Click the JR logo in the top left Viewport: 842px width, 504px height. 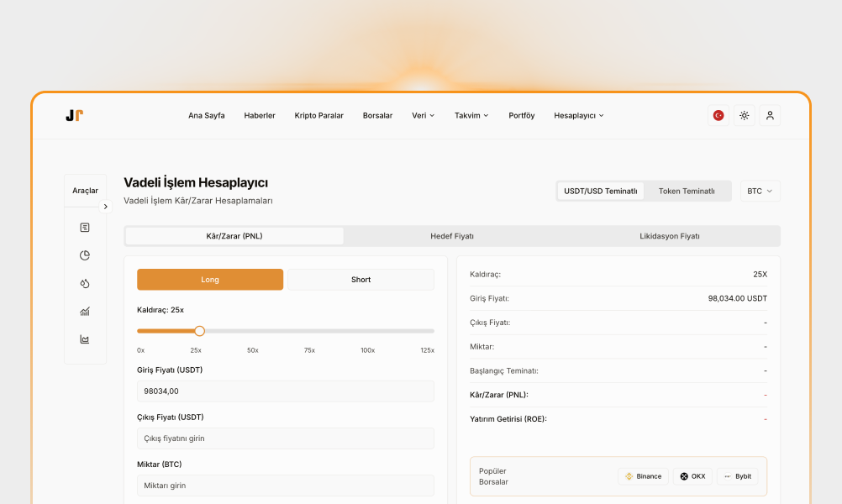click(74, 115)
